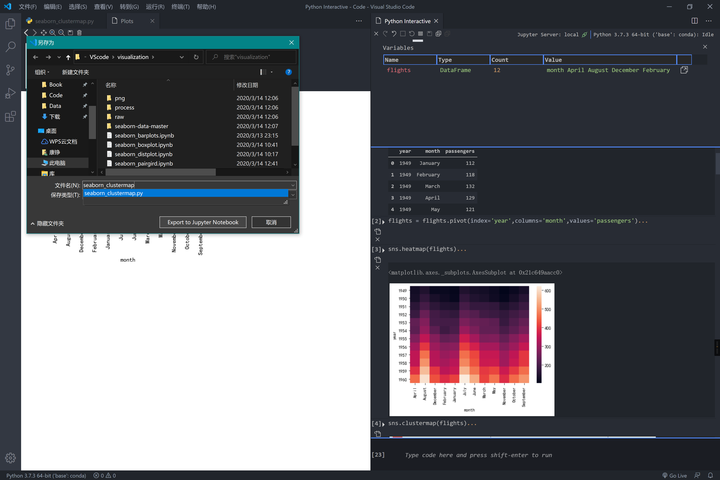Copy cell 2 code into source file
The width and height of the screenshot is (720, 480).
377,232
